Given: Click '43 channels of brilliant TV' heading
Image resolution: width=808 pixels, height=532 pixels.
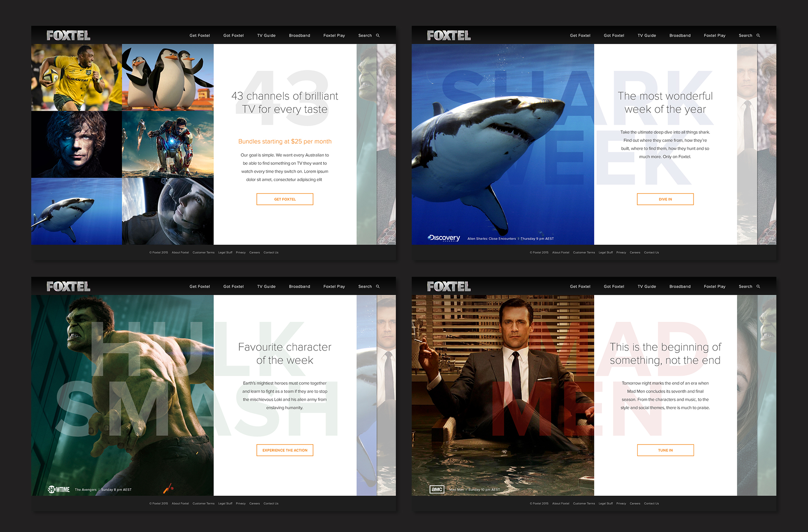Looking at the screenshot, I should [x=285, y=102].
